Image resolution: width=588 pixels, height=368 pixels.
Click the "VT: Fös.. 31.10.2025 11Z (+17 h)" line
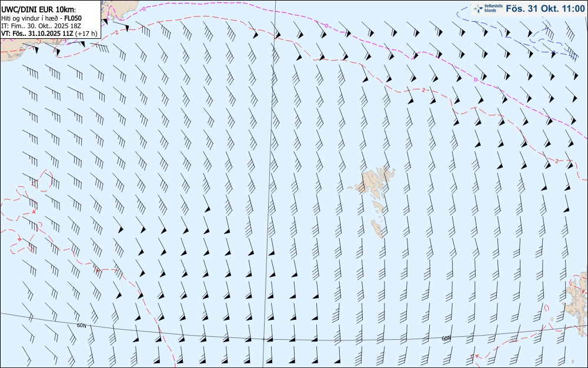click(49, 34)
